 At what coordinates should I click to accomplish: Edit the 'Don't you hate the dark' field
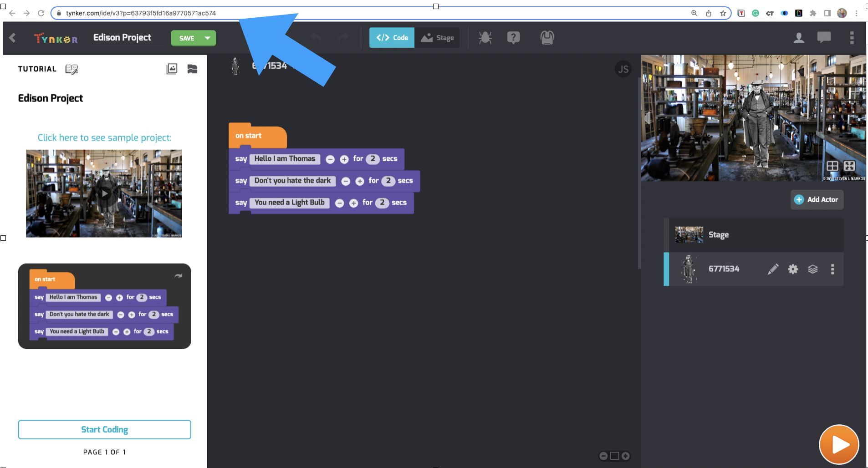pos(292,181)
